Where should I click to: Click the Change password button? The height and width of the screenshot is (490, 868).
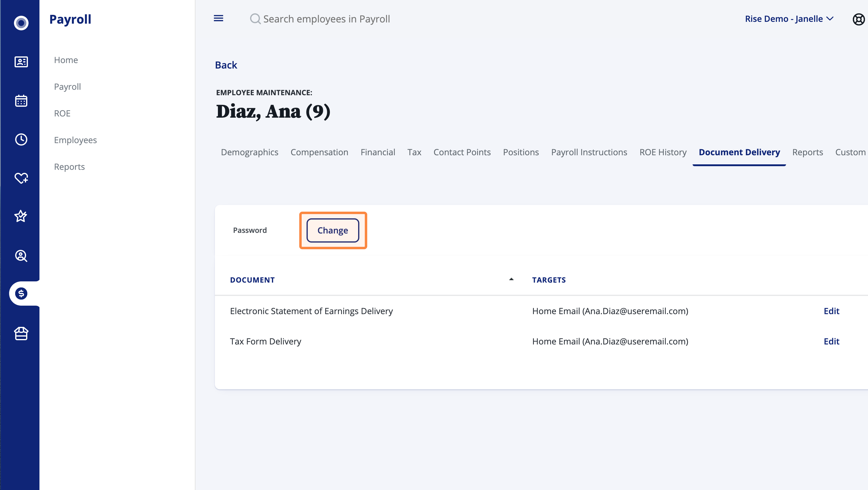333,230
